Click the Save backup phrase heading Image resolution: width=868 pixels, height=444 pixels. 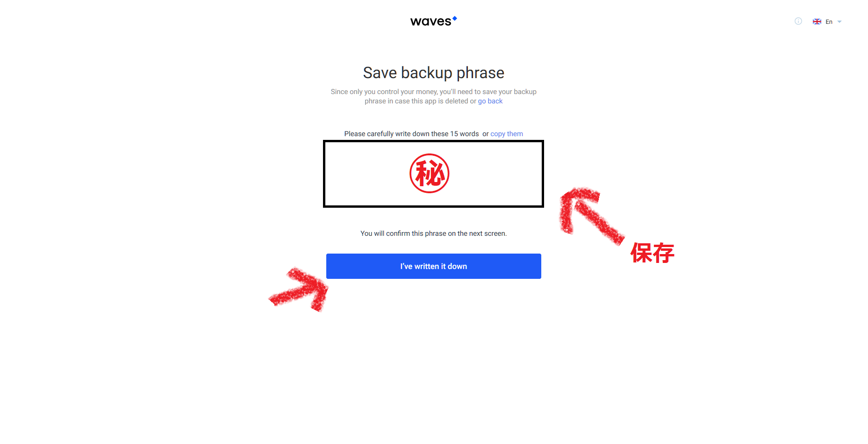point(434,73)
